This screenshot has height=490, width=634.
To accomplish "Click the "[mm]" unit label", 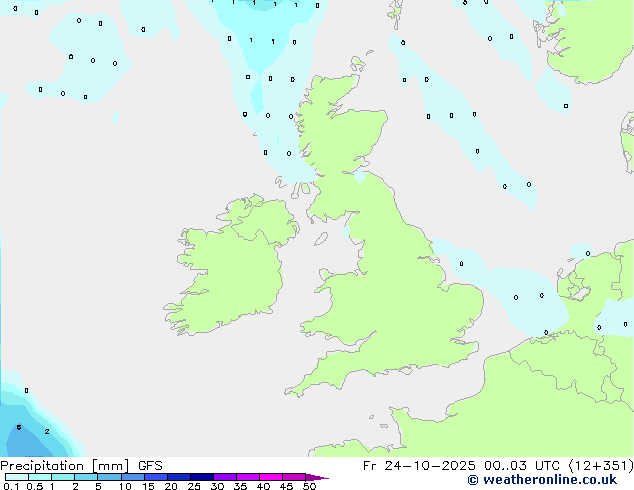I will click(111, 466).
